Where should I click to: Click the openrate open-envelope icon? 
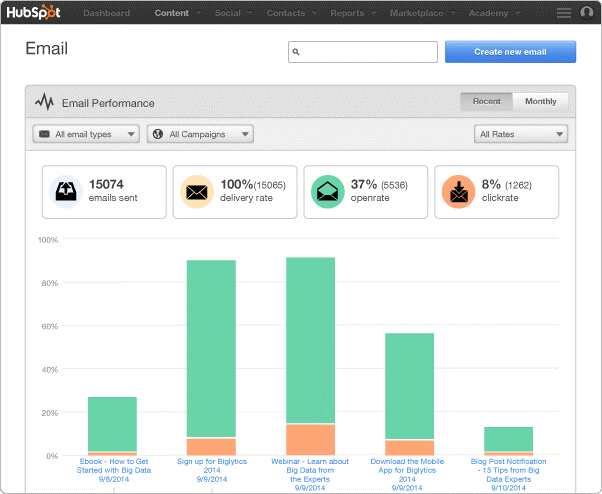tap(327, 192)
